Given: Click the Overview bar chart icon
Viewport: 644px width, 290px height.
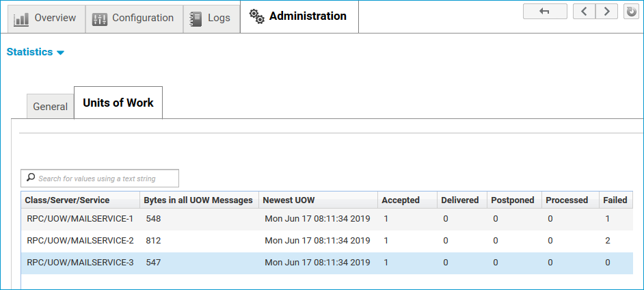Looking at the screenshot, I should click(x=21, y=19).
